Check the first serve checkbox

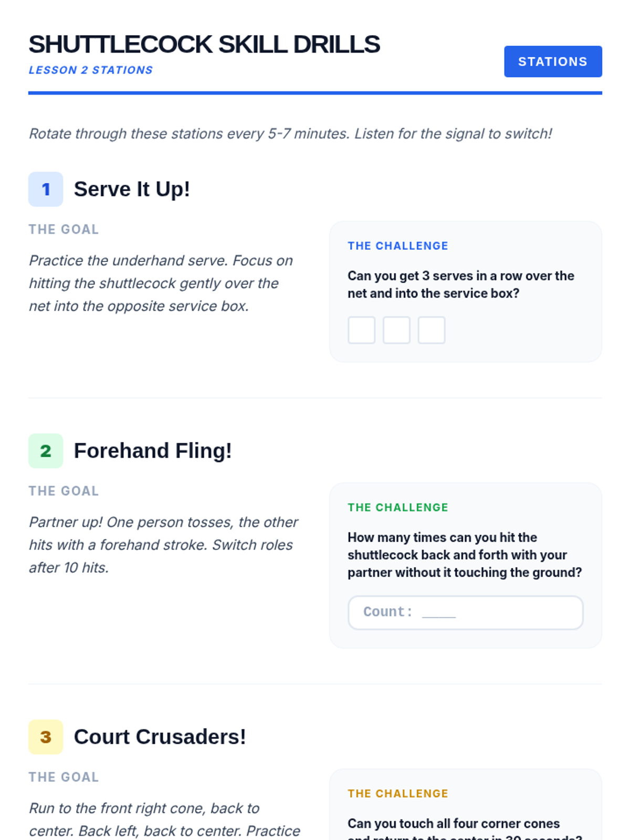click(x=361, y=330)
